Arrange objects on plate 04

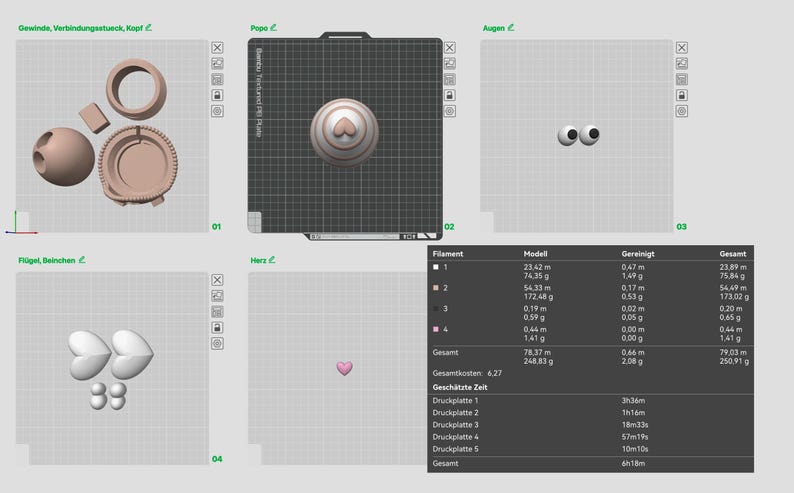pyautogui.click(x=217, y=312)
